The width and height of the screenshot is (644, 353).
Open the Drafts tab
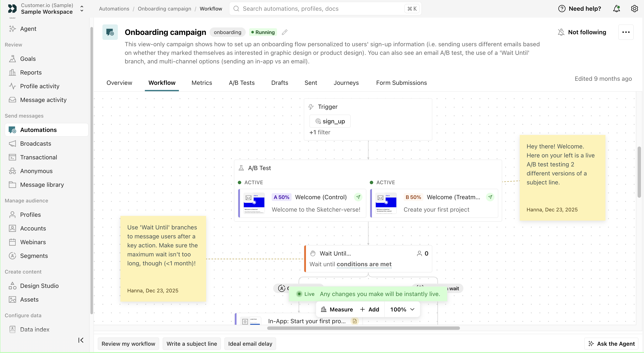pyautogui.click(x=280, y=83)
